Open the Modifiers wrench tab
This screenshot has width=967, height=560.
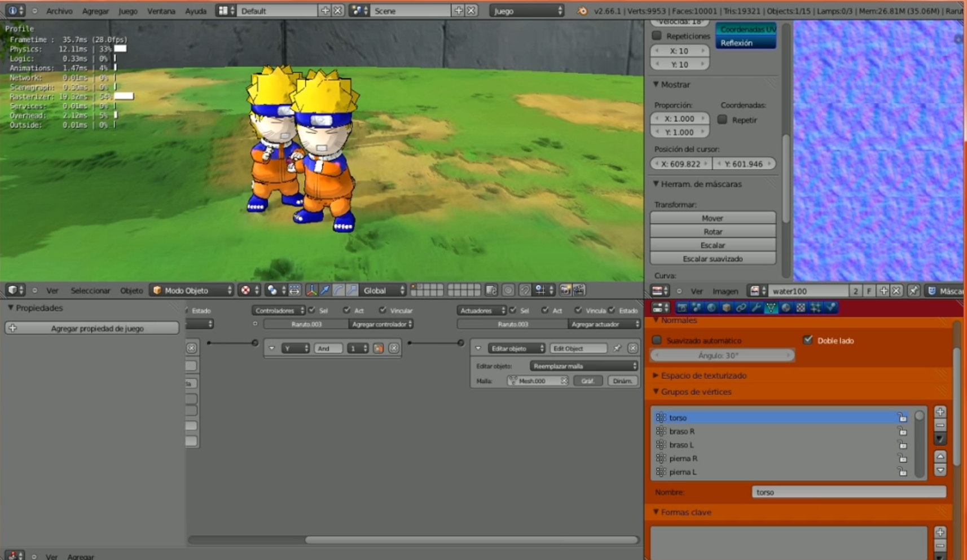(x=756, y=308)
